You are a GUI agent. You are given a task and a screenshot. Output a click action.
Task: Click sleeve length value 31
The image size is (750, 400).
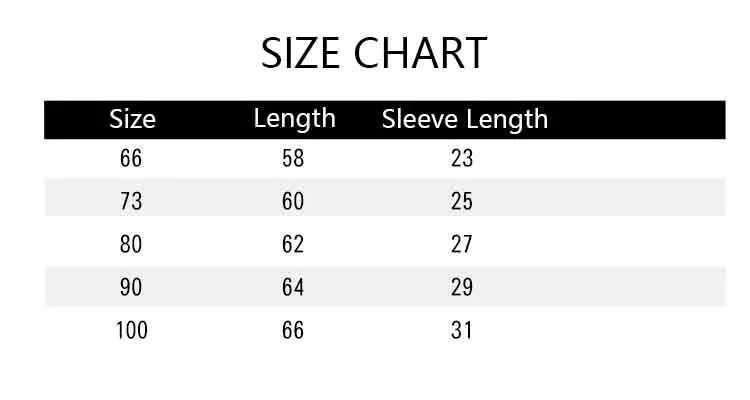[462, 330]
